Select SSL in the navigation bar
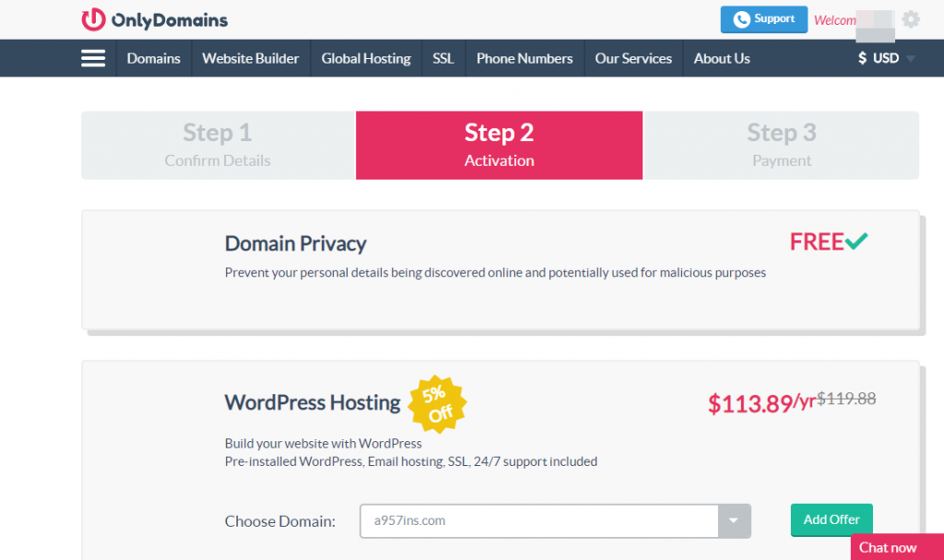The image size is (944, 560). (443, 58)
